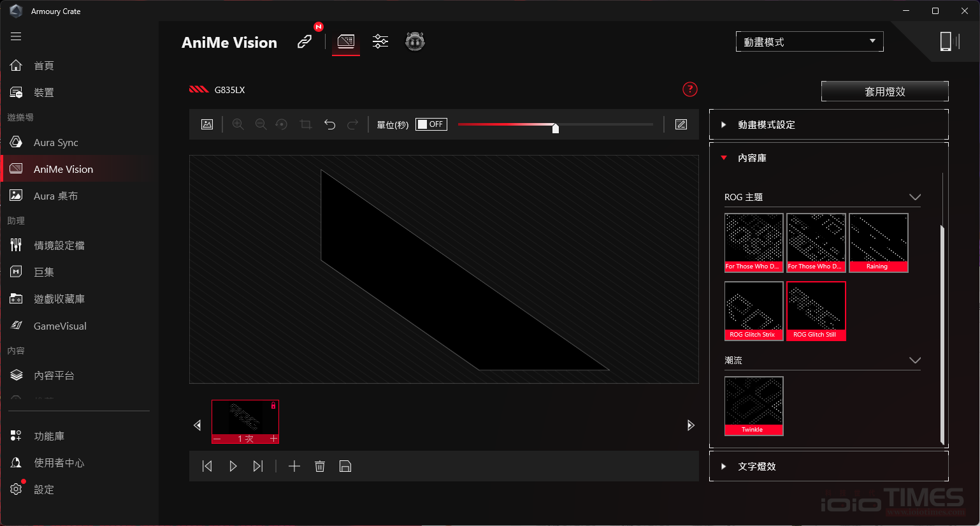Click the redo arrow icon
The height and width of the screenshot is (526, 980).
point(352,124)
